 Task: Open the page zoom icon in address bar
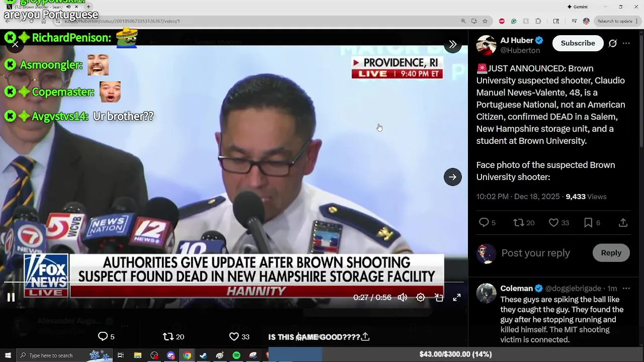click(463, 21)
